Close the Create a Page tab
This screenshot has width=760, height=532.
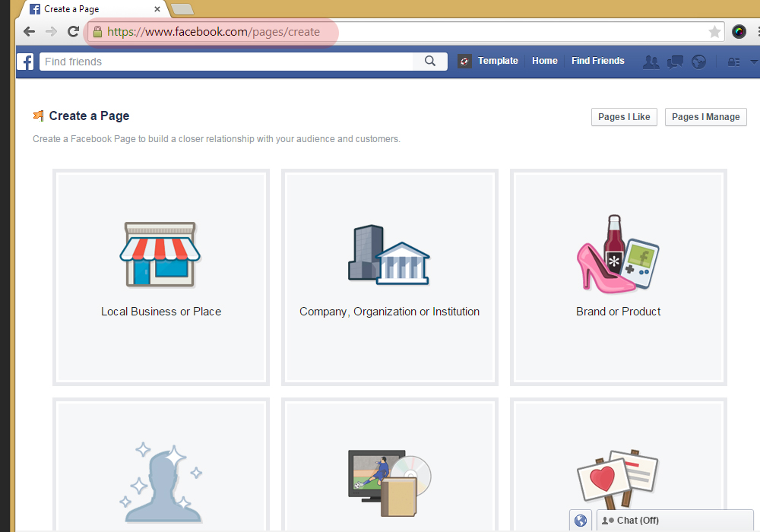[157, 9]
